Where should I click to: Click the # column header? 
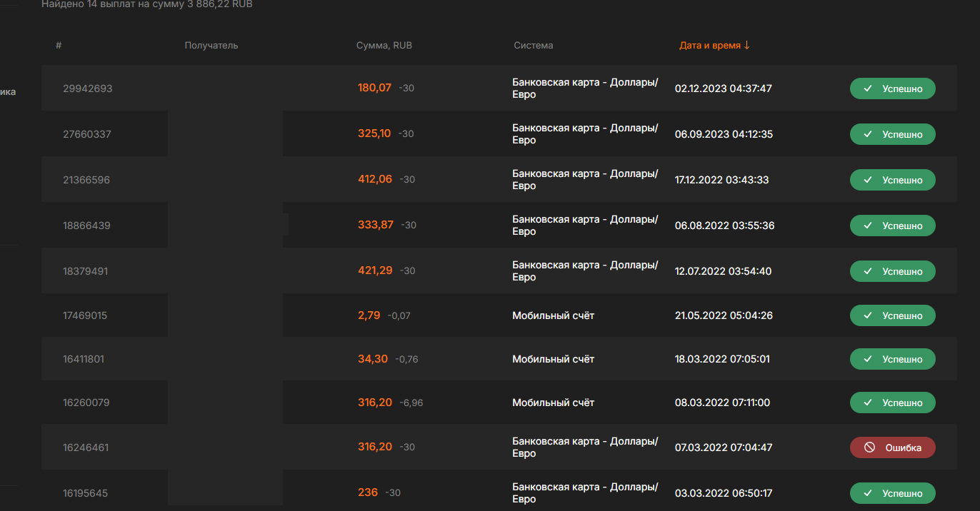59,46
